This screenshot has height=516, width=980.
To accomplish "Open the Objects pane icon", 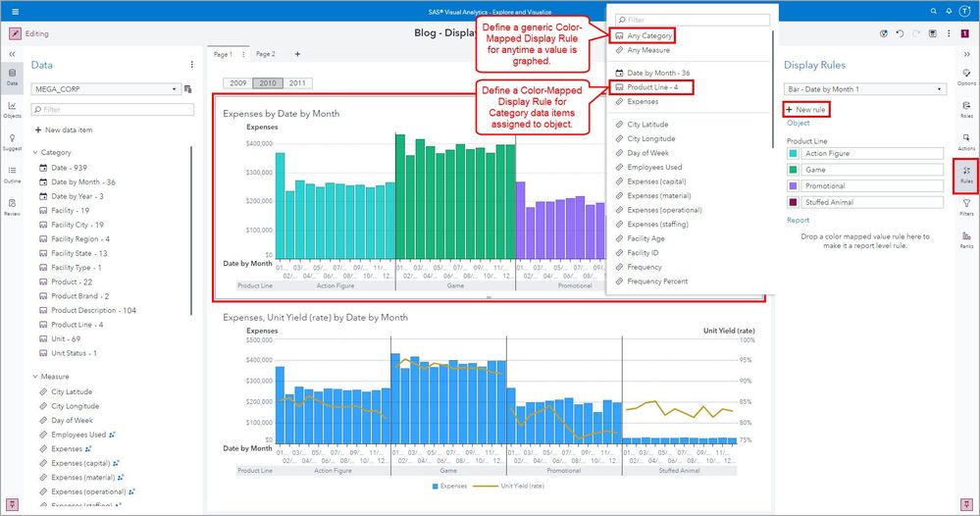I will click(12, 110).
